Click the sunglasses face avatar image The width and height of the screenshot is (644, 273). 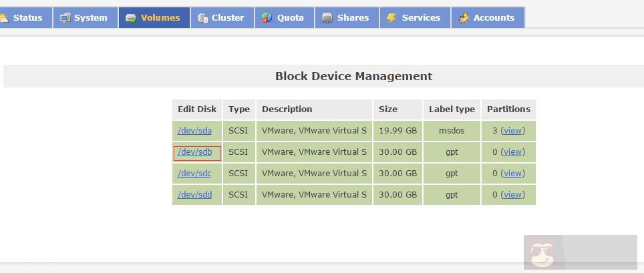542,254
